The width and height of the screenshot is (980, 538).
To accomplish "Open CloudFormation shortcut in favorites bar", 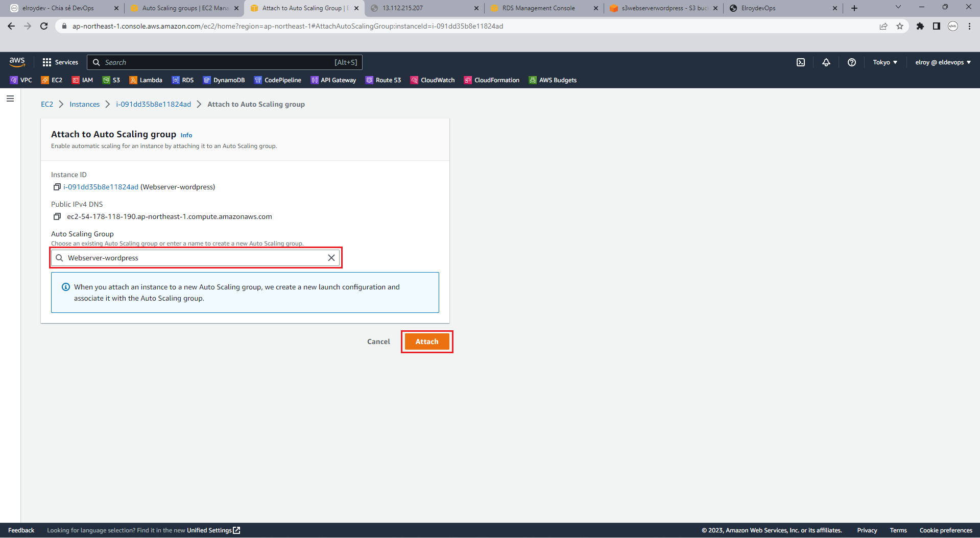I will 491,80.
